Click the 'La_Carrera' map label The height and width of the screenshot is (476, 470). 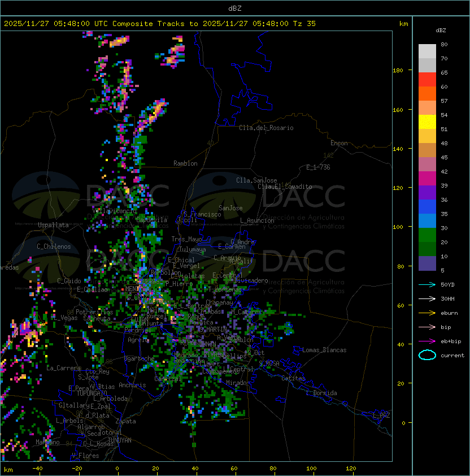coord(63,368)
